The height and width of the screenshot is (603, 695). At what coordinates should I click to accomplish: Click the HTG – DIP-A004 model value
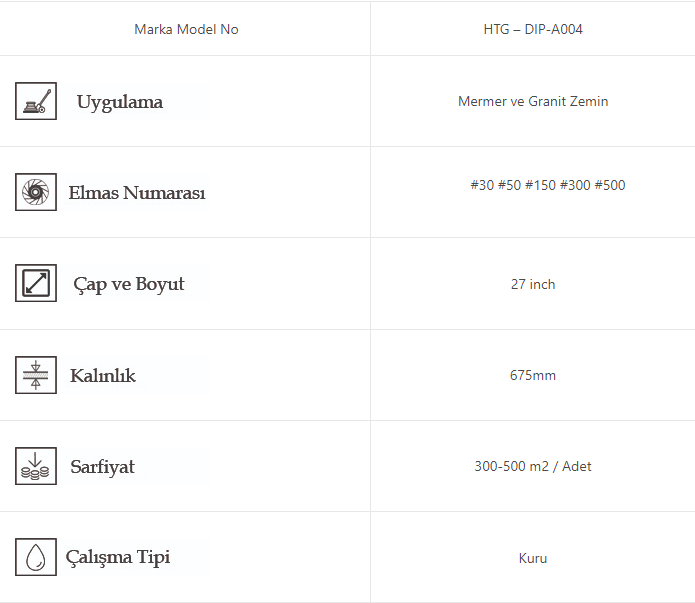point(532,29)
